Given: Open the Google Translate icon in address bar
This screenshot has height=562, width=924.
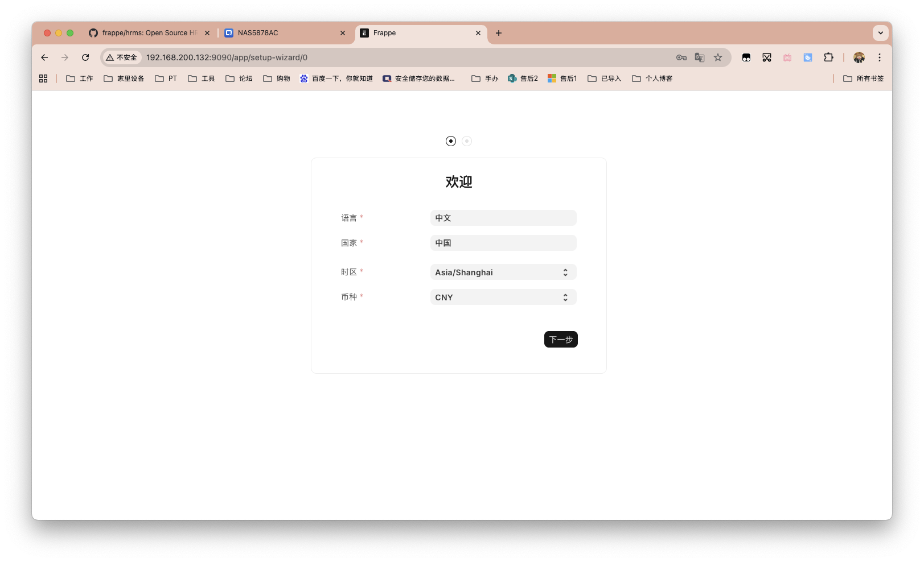Looking at the screenshot, I should [x=699, y=57].
